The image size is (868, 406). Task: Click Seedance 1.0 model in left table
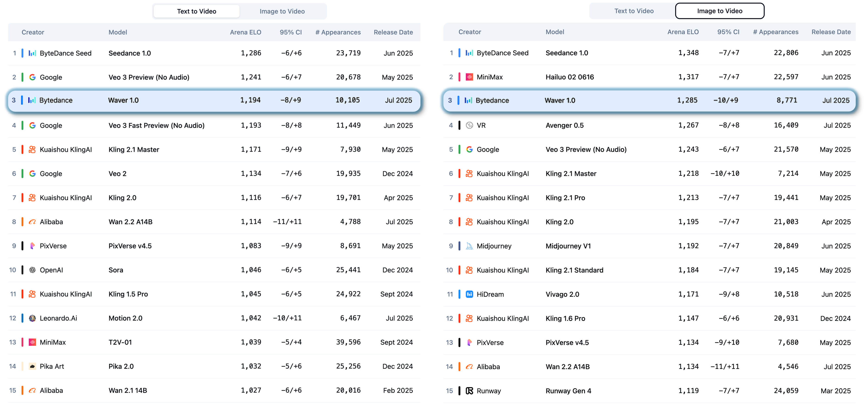[x=129, y=53]
